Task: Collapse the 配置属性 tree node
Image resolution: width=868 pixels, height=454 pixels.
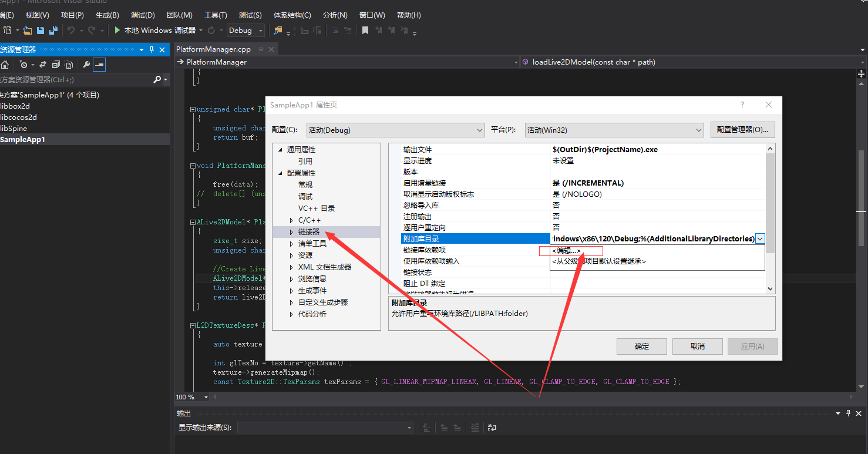Action: [x=280, y=173]
